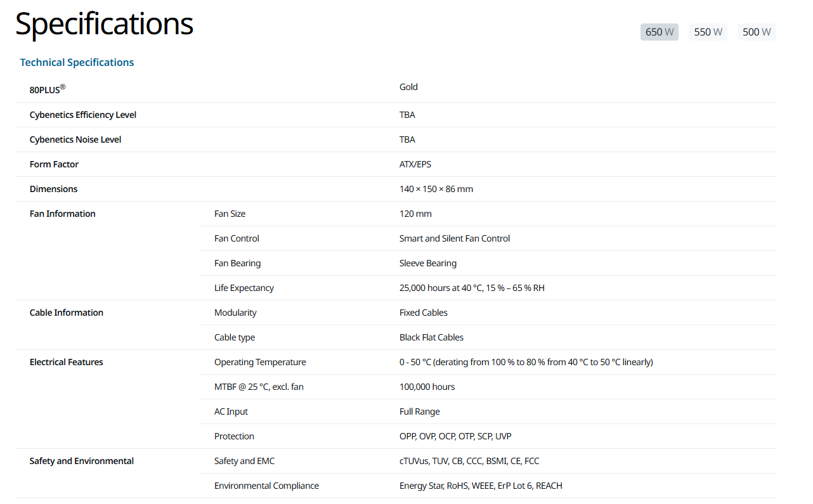This screenshot has height=504, width=813.
Task: Click the Smart and Silent Fan Control value
Action: pos(454,238)
